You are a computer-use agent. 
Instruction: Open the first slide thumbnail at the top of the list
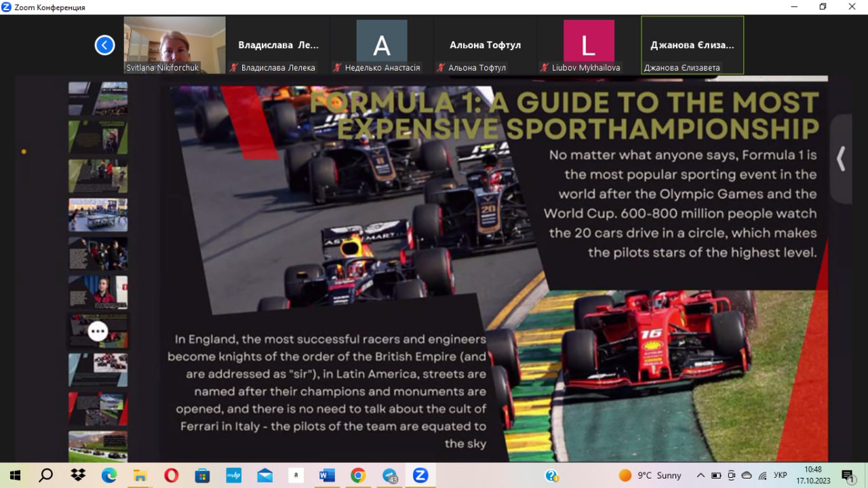click(x=98, y=98)
